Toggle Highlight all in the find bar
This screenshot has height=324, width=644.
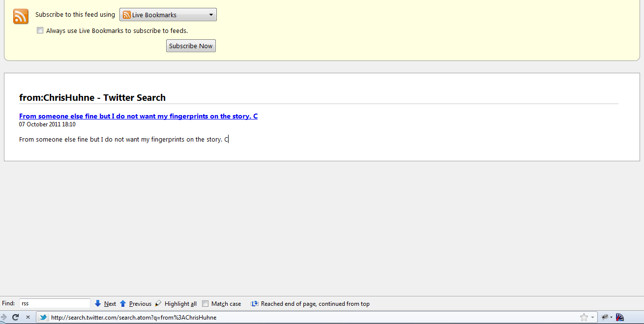point(176,304)
